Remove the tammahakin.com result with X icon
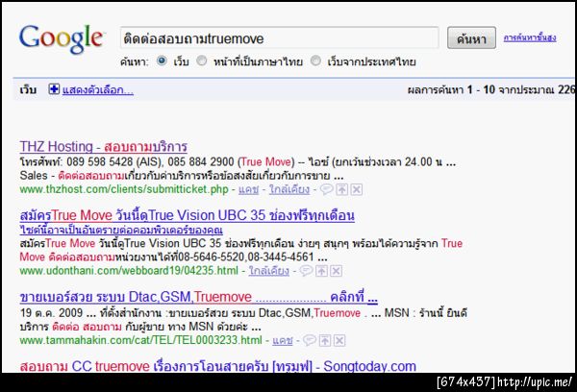 (339, 340)
